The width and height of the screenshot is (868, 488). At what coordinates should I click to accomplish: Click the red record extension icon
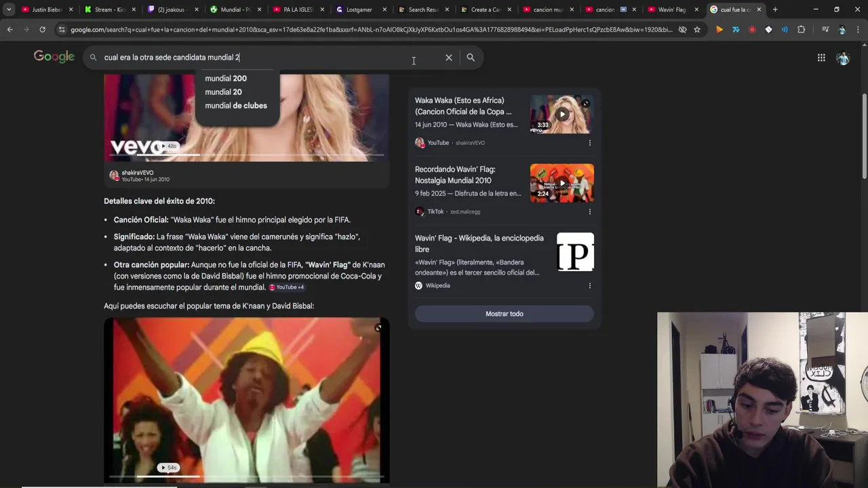click(x=752, y=30)
